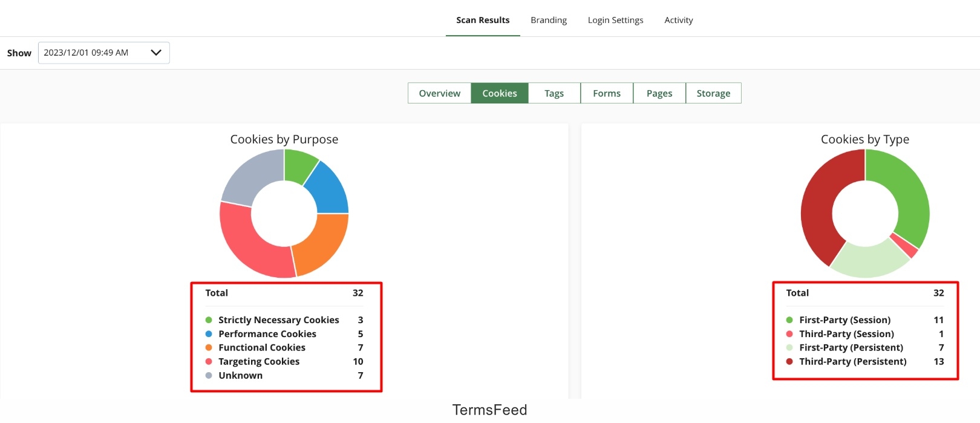This screenshot has width=980, height=423.
Task: Select the 'First-Party (Session)' legend label
Action: pos(845,320)
